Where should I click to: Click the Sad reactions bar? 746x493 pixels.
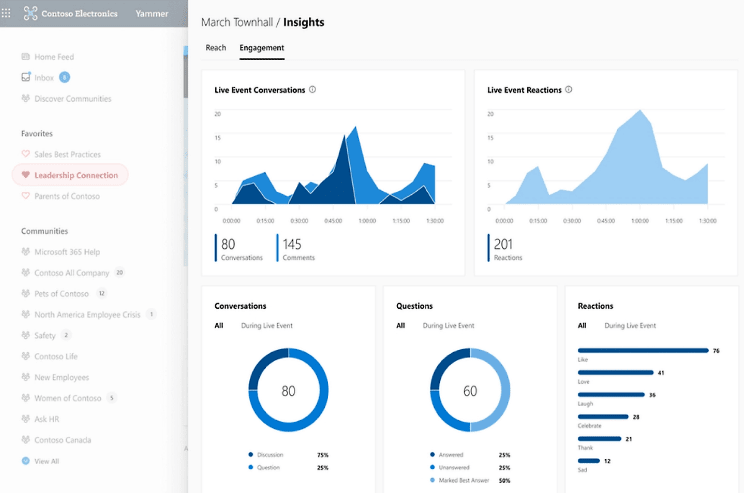[589, 461]
